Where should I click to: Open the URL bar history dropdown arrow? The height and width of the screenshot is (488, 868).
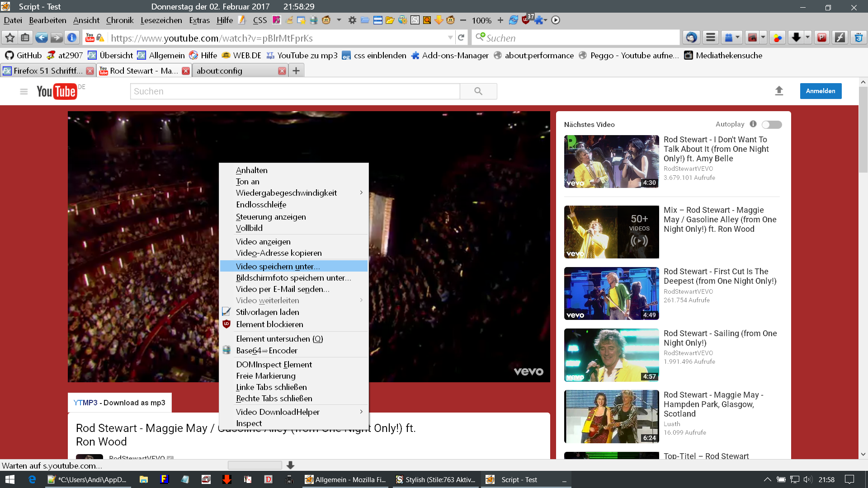[x=450, y=38]
